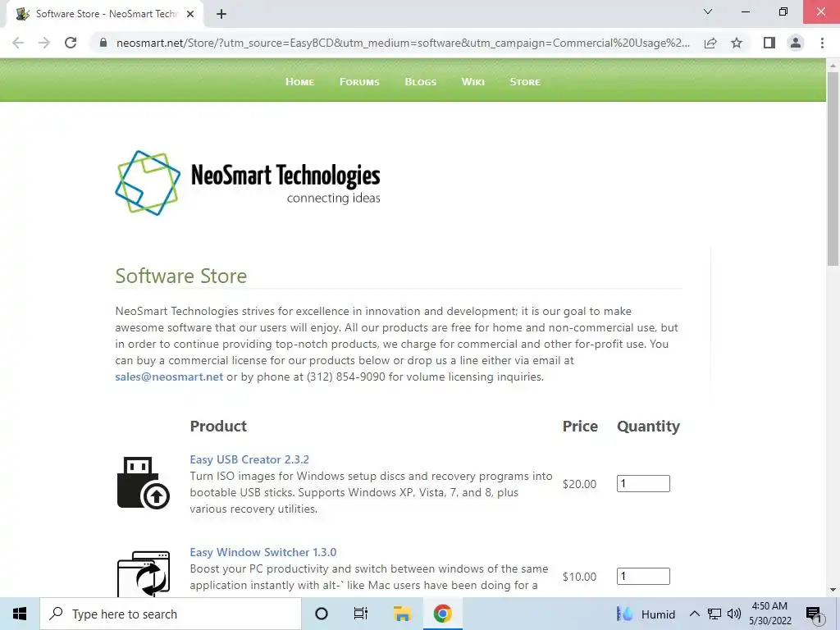Open Easy Window Switcher 1.3.0 link

[x=263, y=552]
